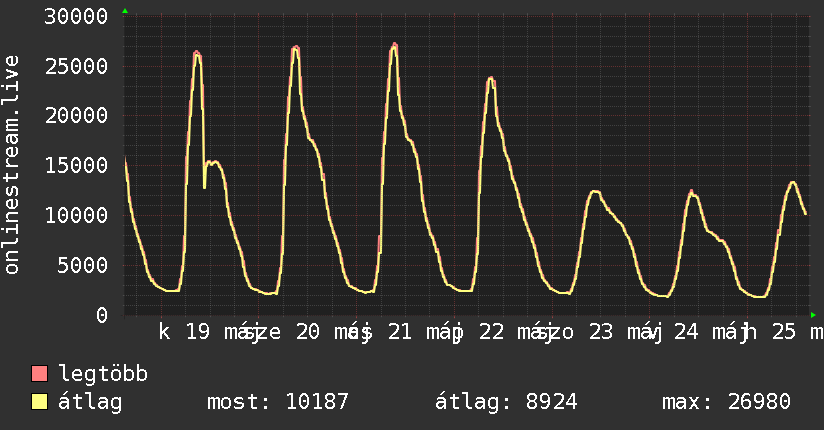This screenshot has height=430, width=824.
Task: Click the green arrow atop the y-axis
Action: click(x=125, y=11)
